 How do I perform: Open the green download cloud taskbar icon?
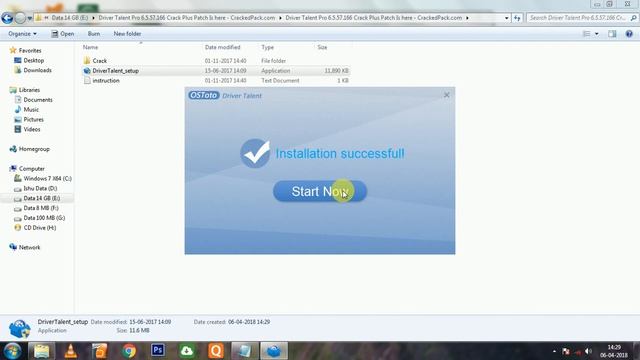tap(187, 351)
